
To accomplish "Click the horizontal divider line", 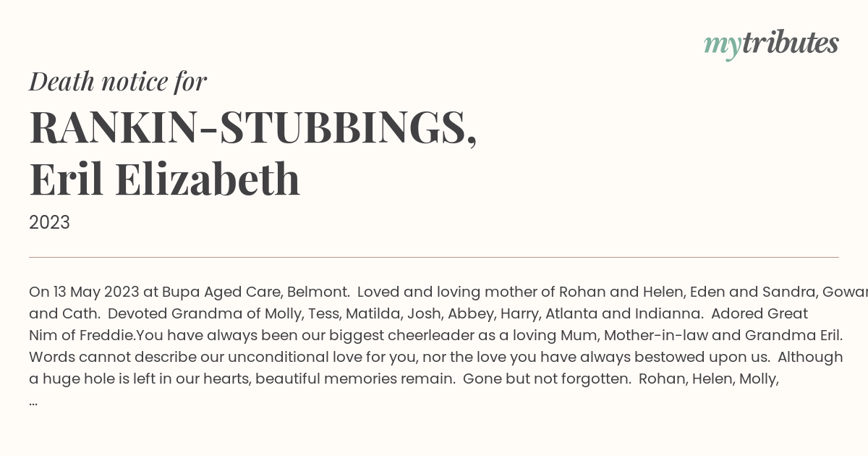I will [434, 257].
